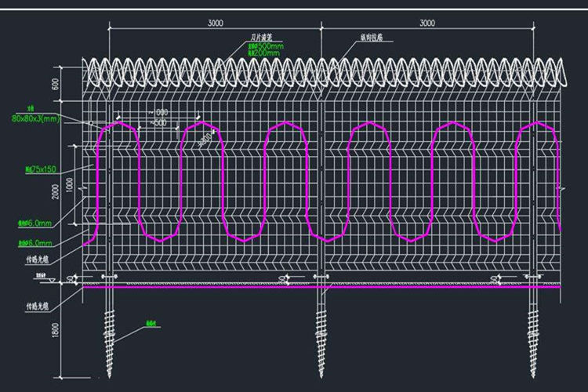Select the 1800 vertical dimension label
Viewport: 588px width, 392px height.
56,332
